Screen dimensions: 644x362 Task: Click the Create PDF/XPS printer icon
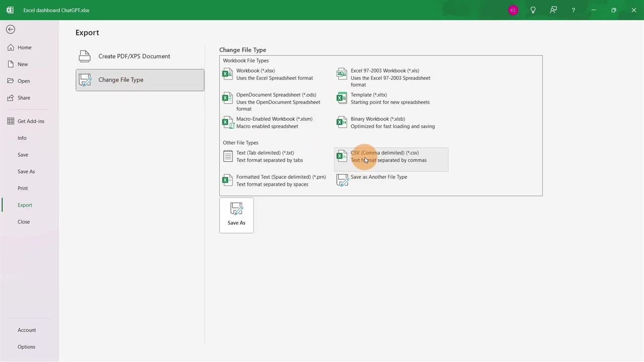[x=85, y=56]
